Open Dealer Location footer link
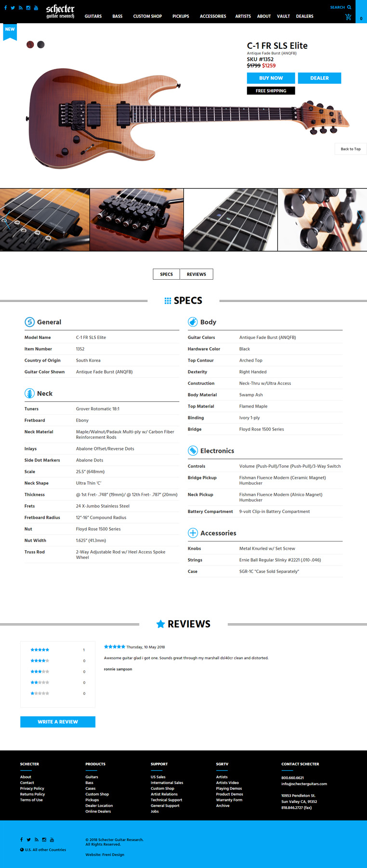The image size is (367, 868). coord(99,805)
